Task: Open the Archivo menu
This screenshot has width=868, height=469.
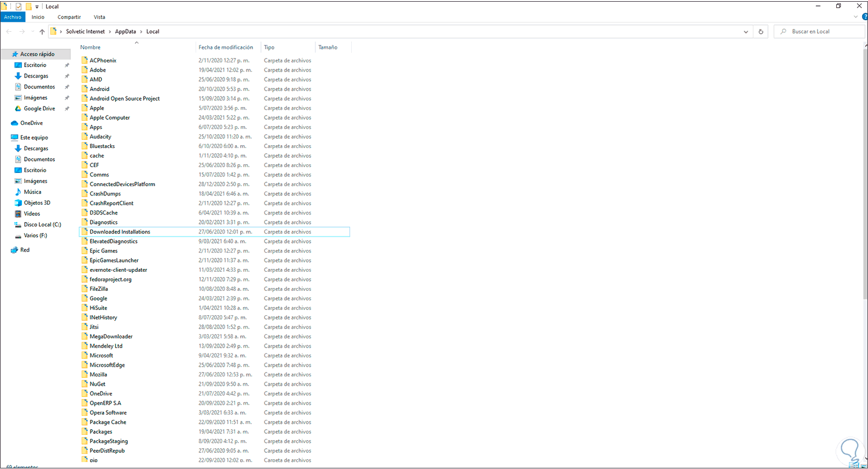Action: click(13, 17)
